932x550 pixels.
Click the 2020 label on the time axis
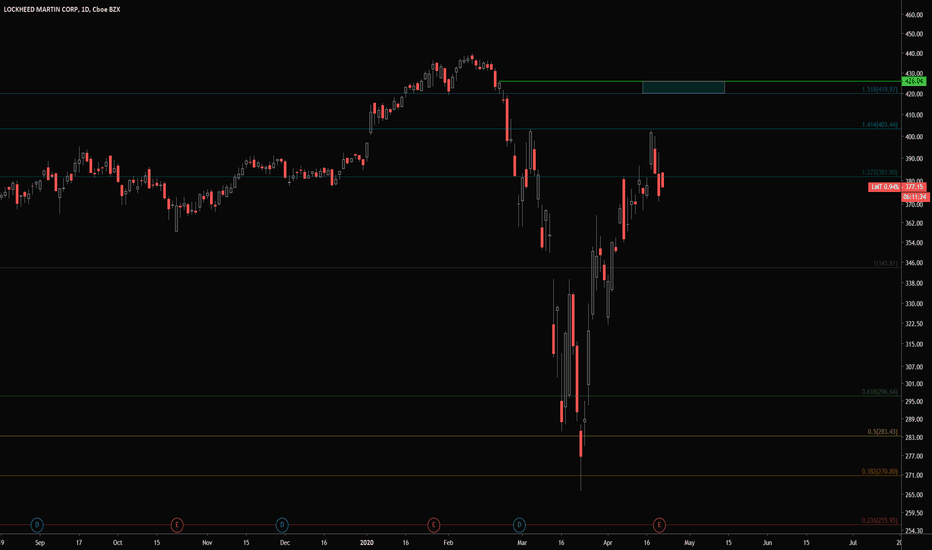click(367, 543)
